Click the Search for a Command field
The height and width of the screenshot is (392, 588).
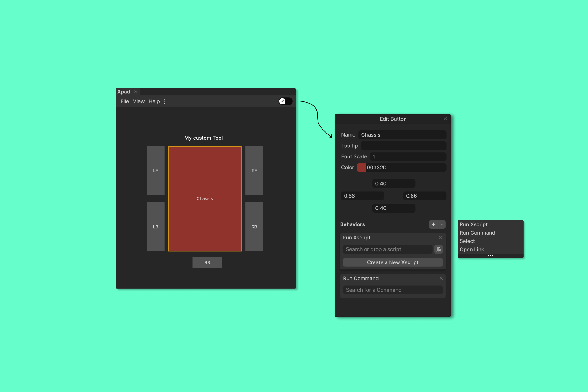pos(393,290)
